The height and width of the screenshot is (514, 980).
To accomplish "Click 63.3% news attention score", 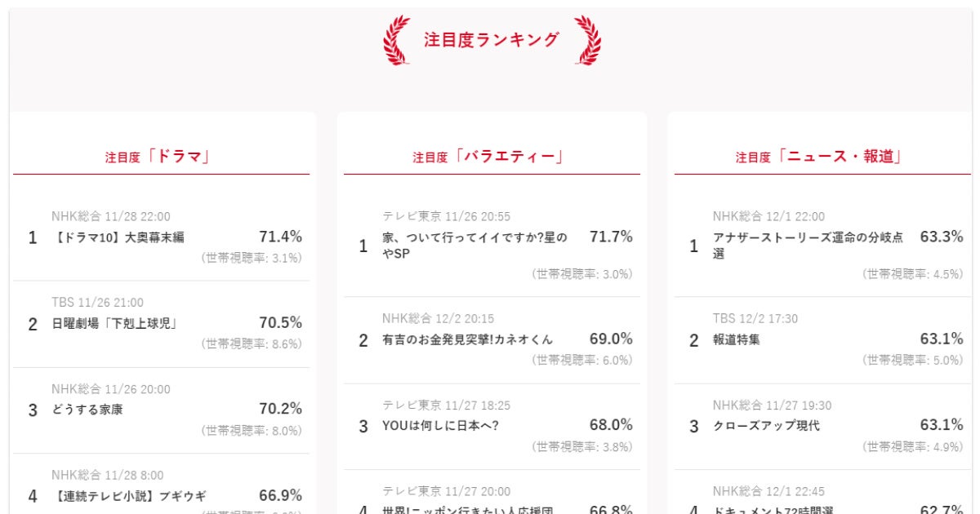I will [x=941, y=237].
